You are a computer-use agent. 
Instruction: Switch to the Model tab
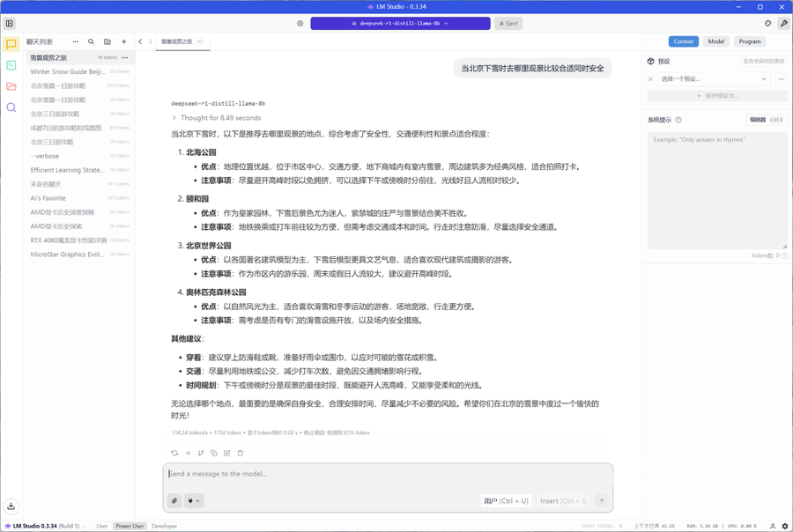[716, 41]
